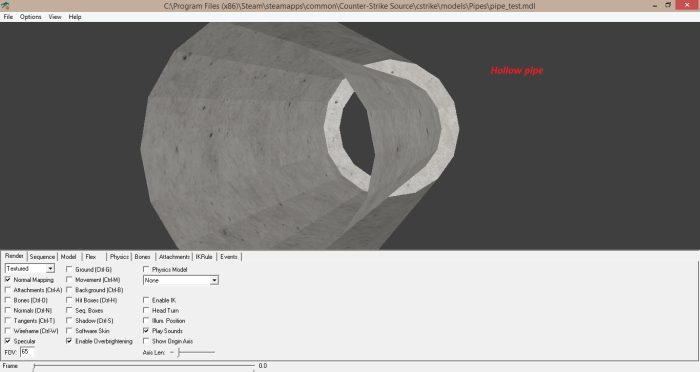Disable the Normal Mapping checkbox
The height and width of the screenshot is (372, 700).
pos(8,280)
